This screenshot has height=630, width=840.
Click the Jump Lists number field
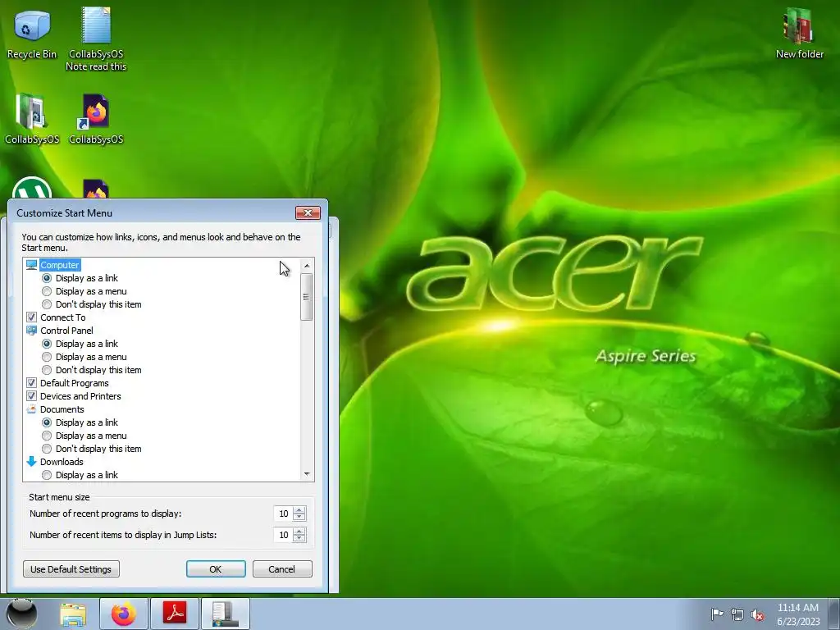[283, 535]
